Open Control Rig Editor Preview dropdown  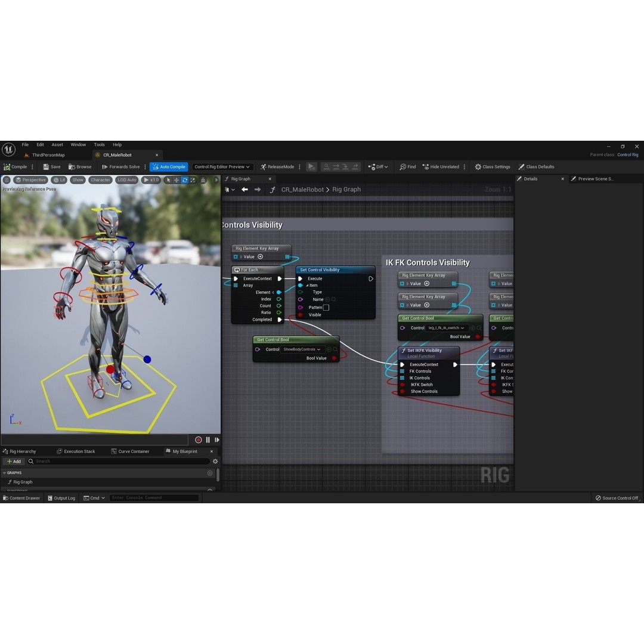coord(222,167)
